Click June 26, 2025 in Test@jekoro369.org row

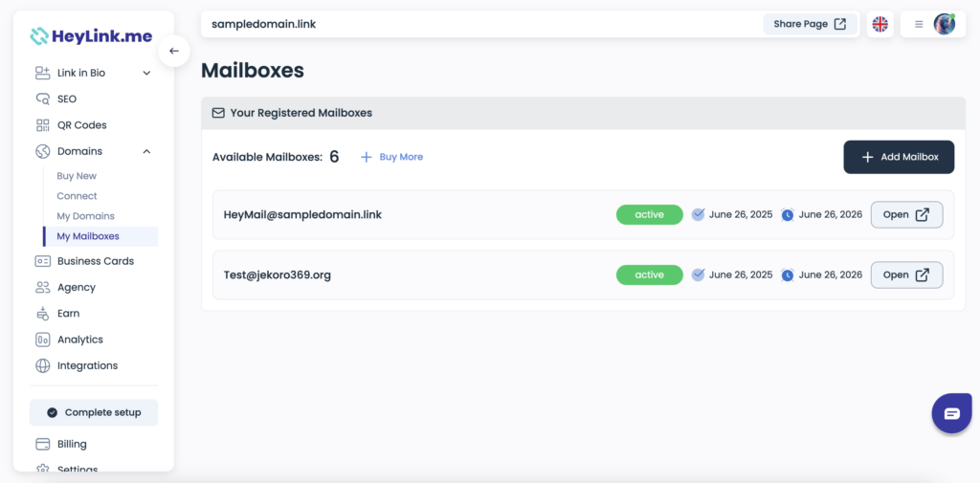pos(741,274)
